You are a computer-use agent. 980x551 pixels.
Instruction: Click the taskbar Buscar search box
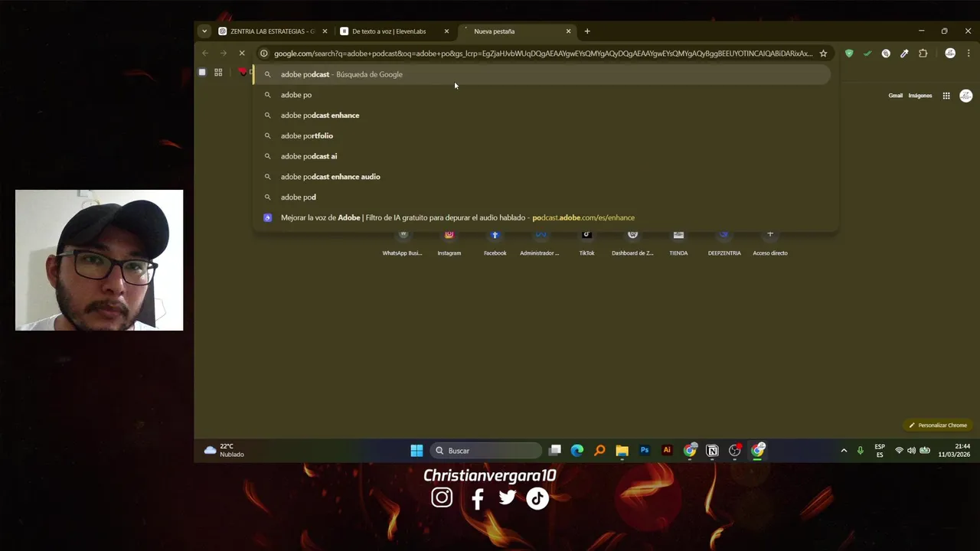(x=486, y=451)
